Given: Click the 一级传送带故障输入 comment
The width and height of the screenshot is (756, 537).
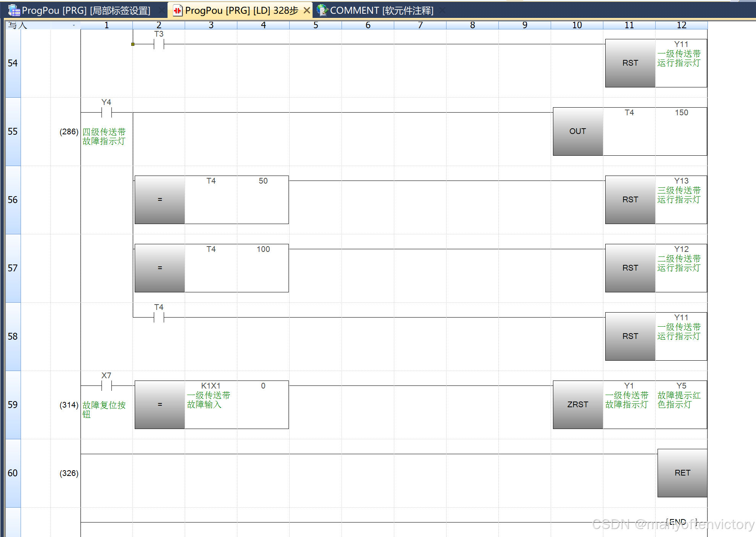Looking at the screenshot, I should coord(208,400).
